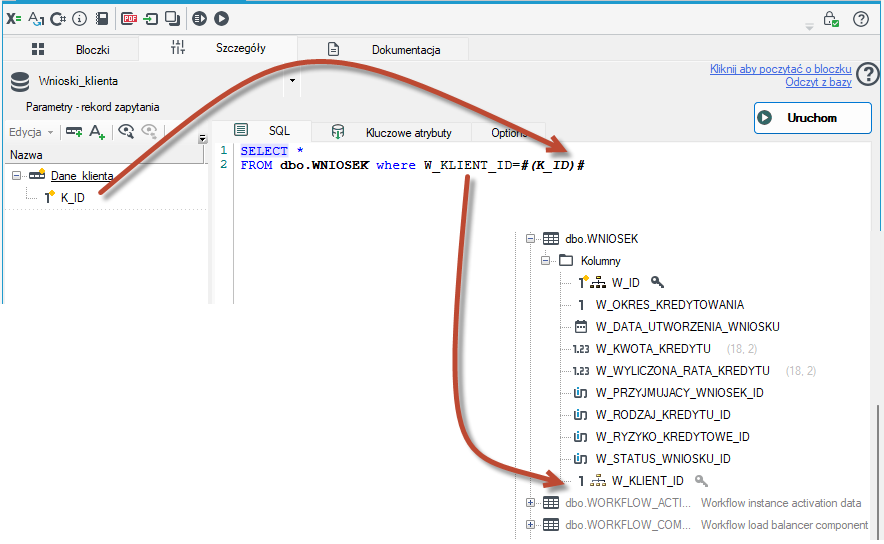Click the lock icon with green check

830,19
